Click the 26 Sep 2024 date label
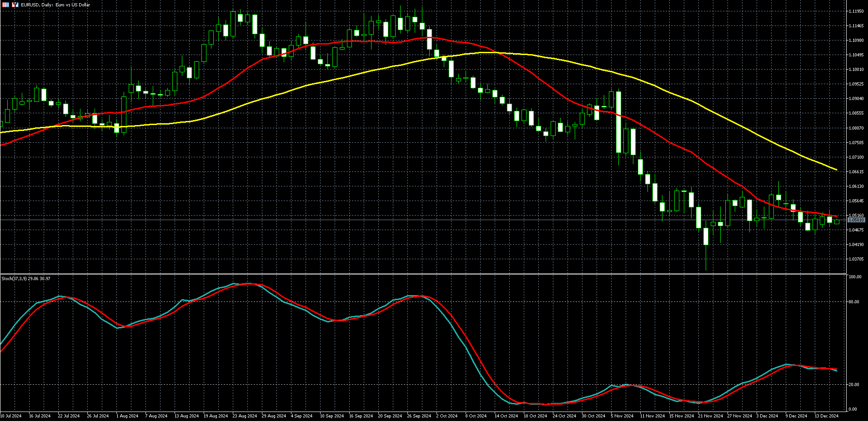The height and width of the screenshot is (422, 868). [x=419, y=416]
